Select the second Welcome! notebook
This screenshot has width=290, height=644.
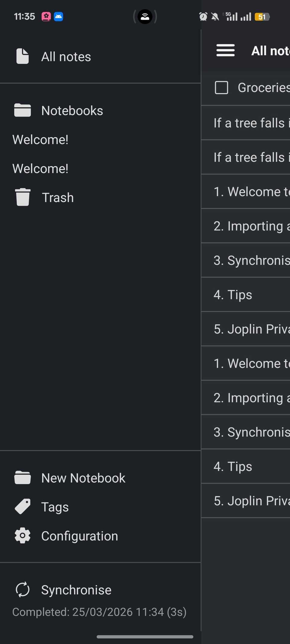tap(40, 168)
